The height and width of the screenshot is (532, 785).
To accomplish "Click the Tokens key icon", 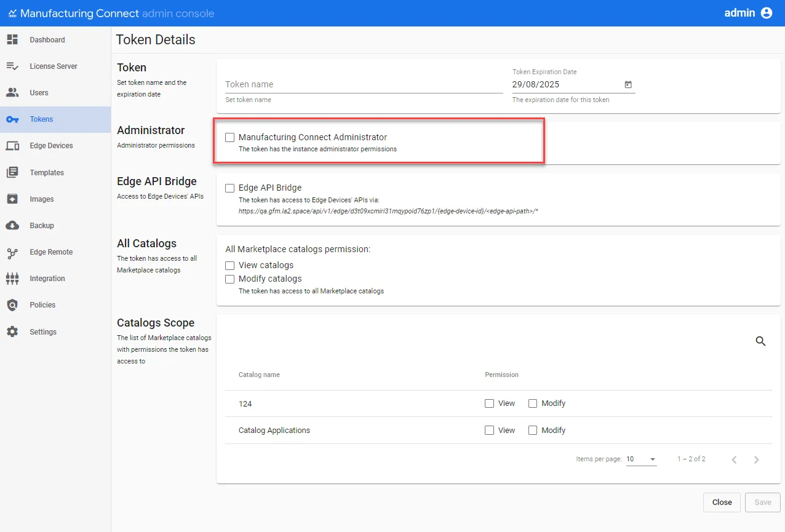I will (12, 119).
